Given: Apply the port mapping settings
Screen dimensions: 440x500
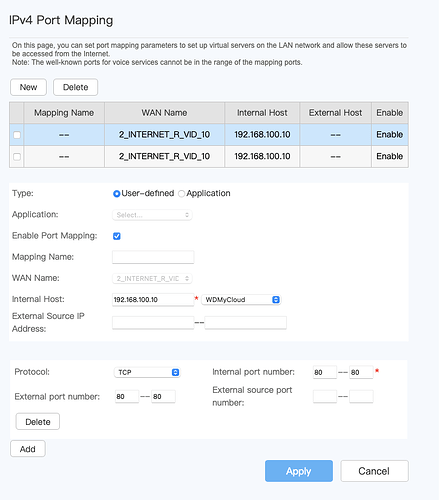Looking at the screenshot, I should point(299,471).
